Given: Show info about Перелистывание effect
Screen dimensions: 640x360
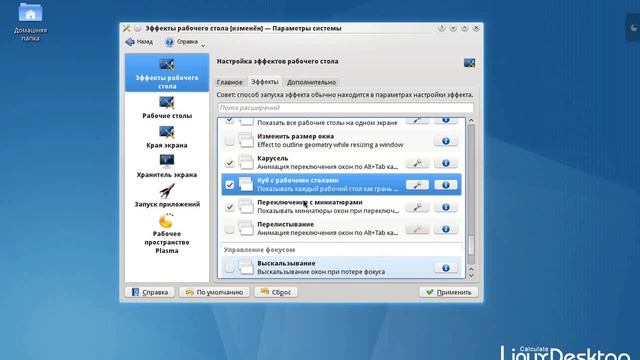Looking at the screenshot, I should (x=446, y=229).
